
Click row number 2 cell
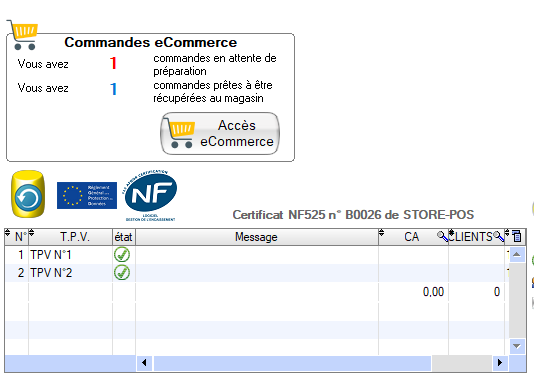point(17,273)
